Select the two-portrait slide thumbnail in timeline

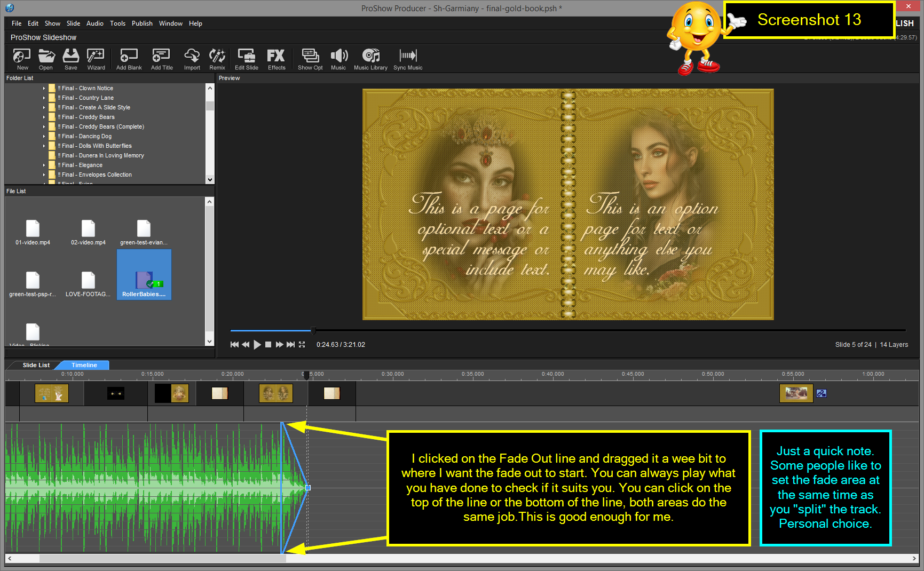pos(276,393)
